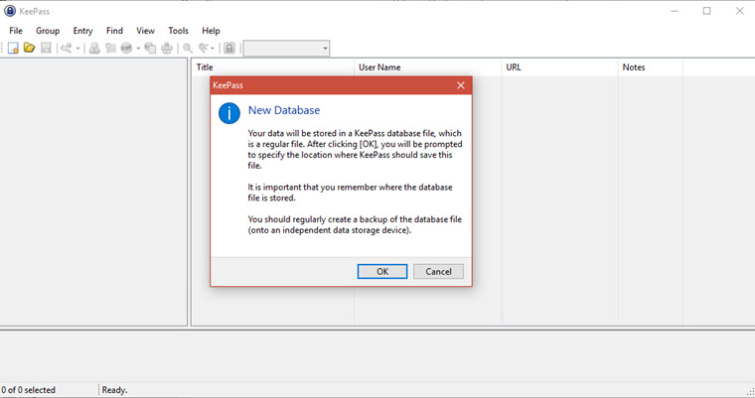The width and height of the screenshot is (755, 398).
Task: Click the Open URL globe icon
Action: point(127,48)
